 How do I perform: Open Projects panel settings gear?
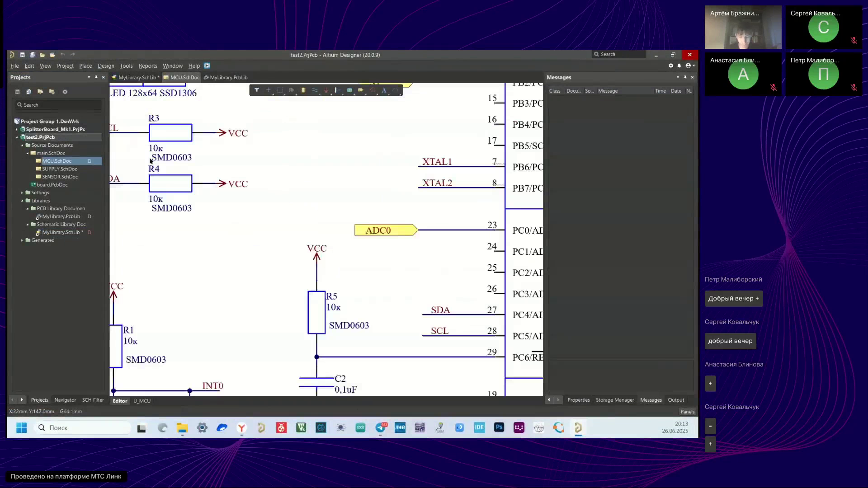coord(65,92)
